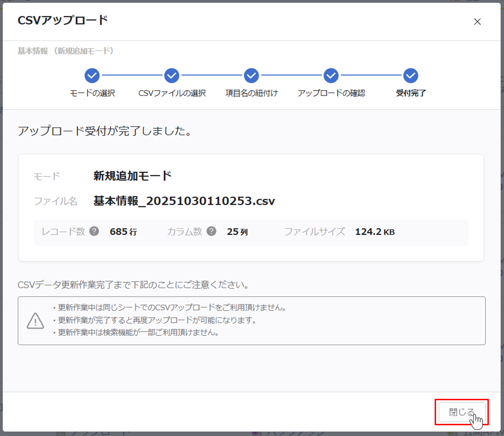
Task: Click the 項目名の紐付け step checkmark
Action: (251, 75)
